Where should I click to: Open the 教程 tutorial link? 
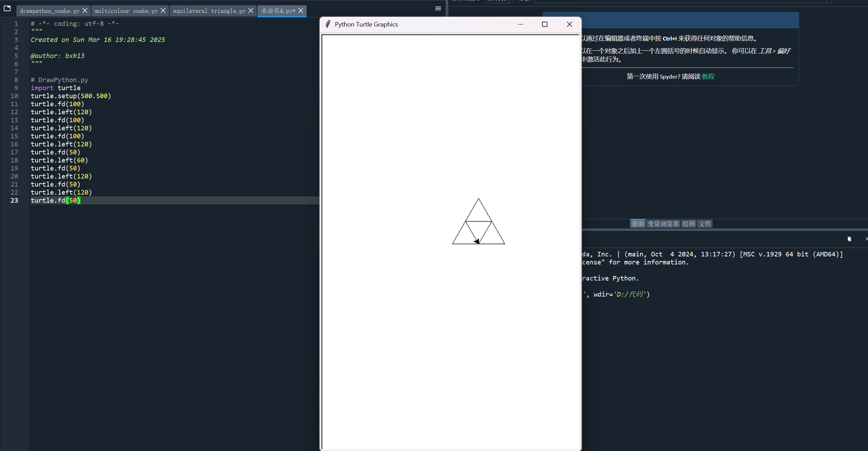[x=708, y=77]
